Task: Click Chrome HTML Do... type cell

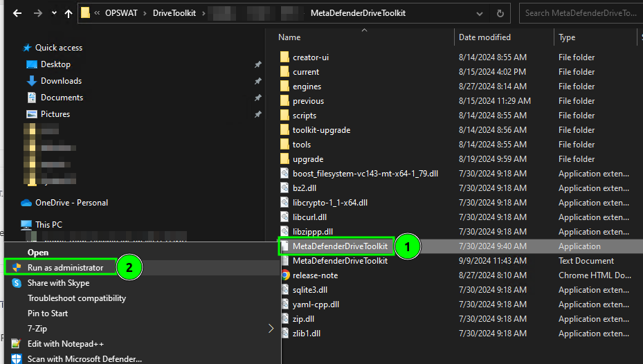Action: click(x=595, y=275)
